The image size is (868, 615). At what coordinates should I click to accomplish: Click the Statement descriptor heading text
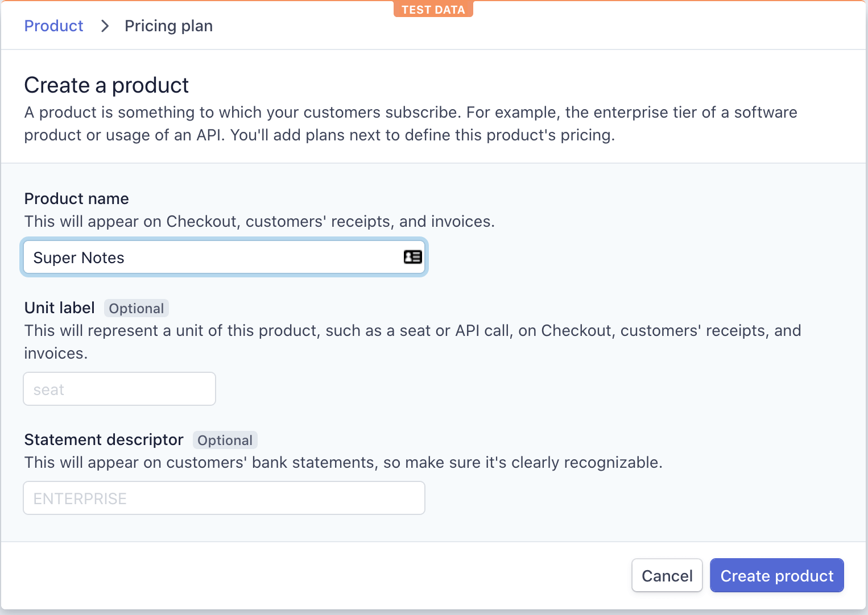[x=104, y=440]
